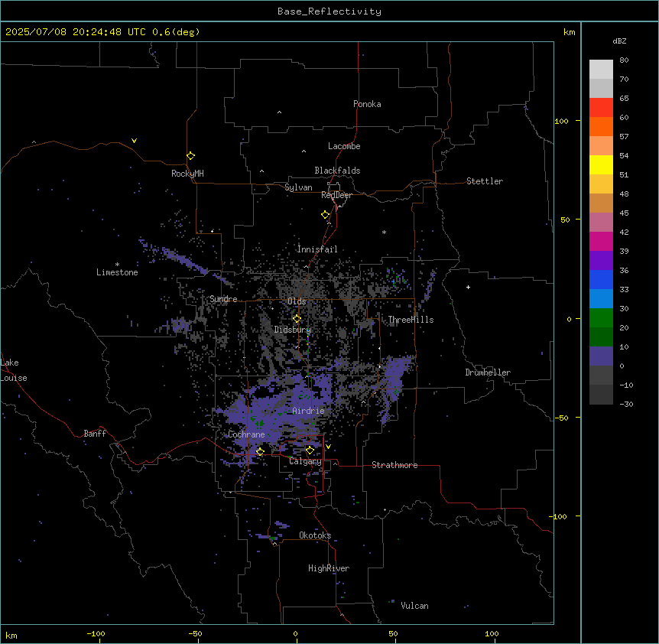Click the yellow diamond marker below RedDeer
This screenshot has height=644, width=659.
pyautogui.click(x=326, y=215)
